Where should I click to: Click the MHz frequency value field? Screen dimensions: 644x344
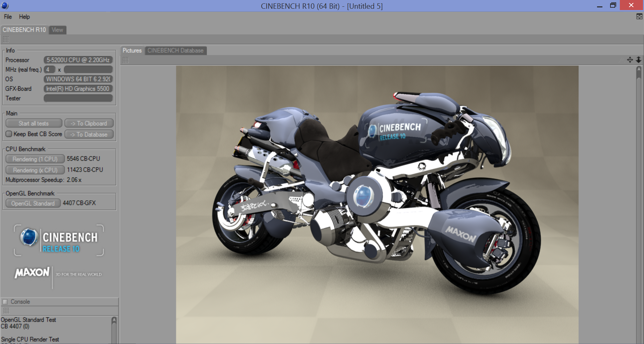(x=88, y=69)
